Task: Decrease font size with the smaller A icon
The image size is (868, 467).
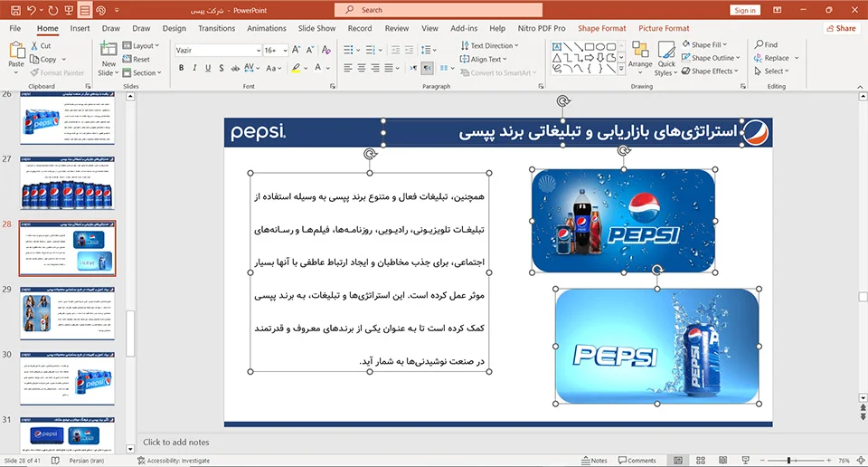Action: click(x=310, y=50)
